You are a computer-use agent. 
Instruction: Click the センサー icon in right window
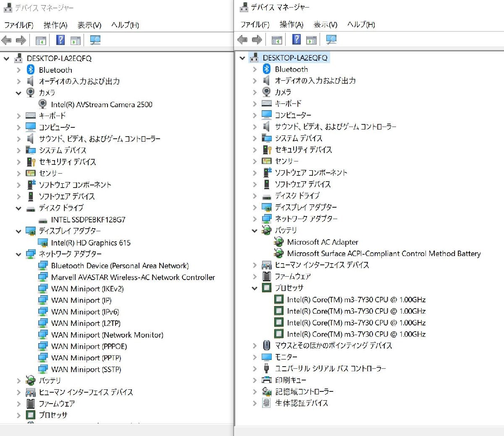(267, 161)
